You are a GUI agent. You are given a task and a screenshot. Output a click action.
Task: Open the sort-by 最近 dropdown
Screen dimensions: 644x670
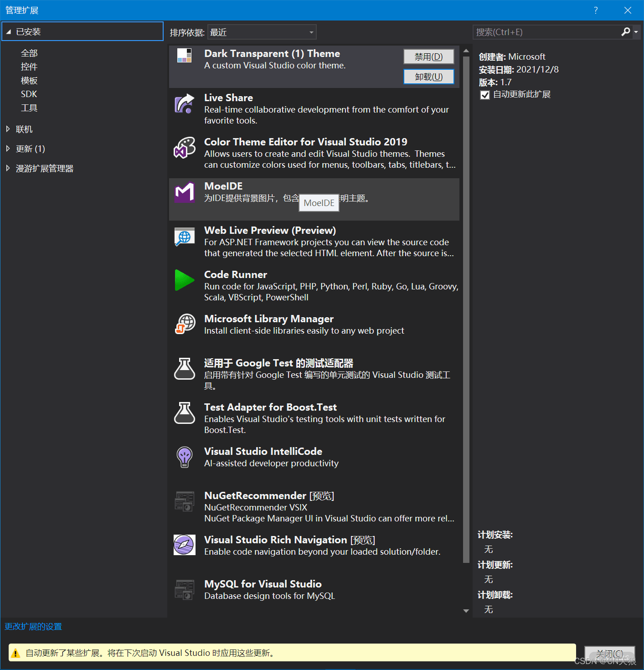(262, 32)
